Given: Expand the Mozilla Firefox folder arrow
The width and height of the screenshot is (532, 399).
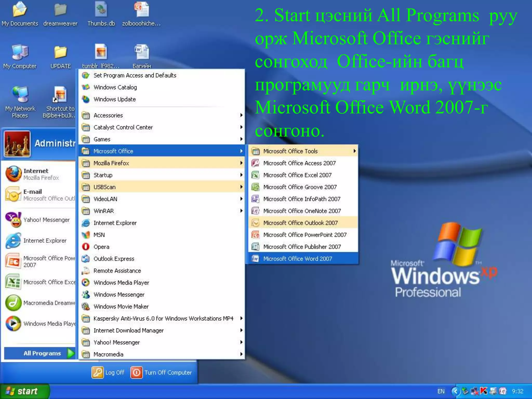Looking at the screenshot, I should (x=241, y=163).
